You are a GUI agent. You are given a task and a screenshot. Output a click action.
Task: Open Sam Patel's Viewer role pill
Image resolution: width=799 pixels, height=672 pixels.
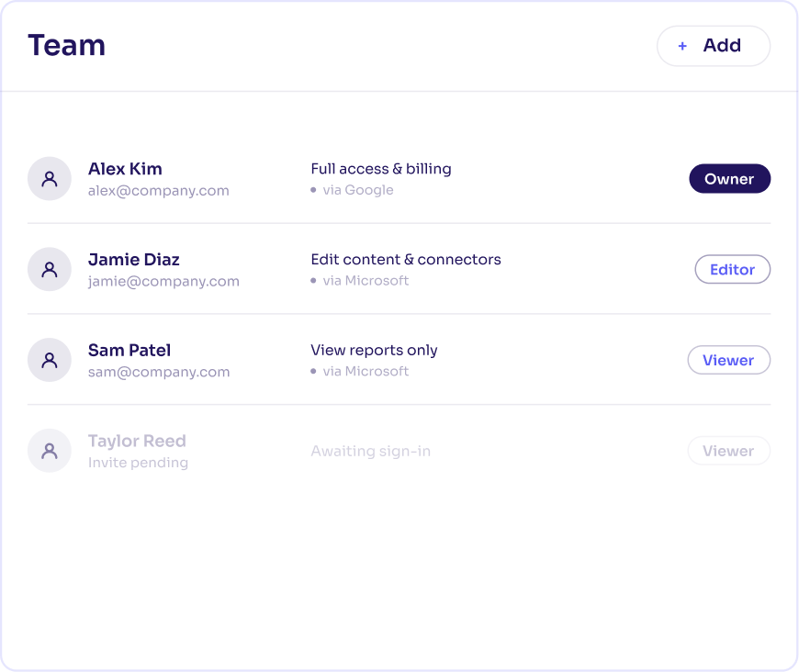(x=728, y=360)
